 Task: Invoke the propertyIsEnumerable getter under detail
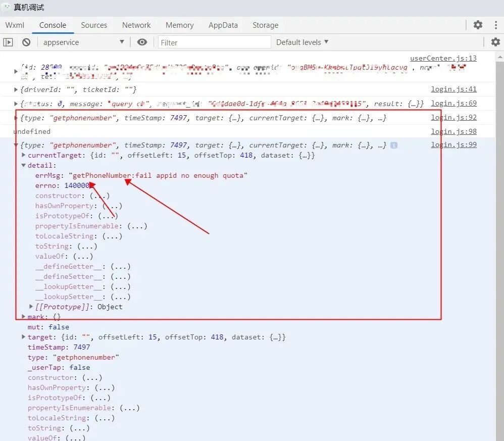point(137,226)
